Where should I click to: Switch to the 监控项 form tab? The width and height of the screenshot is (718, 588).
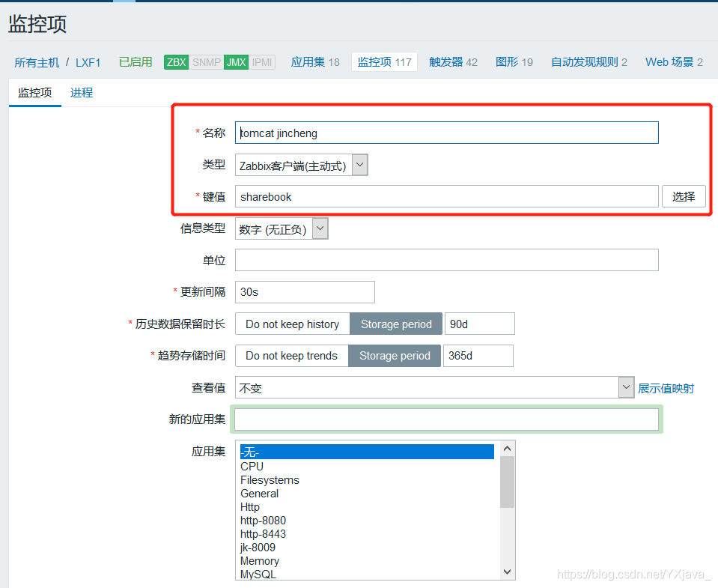pos(34,92)
